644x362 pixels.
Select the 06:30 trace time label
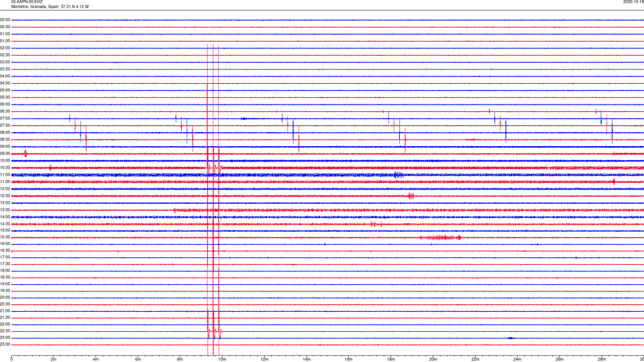tap(5, 111)
